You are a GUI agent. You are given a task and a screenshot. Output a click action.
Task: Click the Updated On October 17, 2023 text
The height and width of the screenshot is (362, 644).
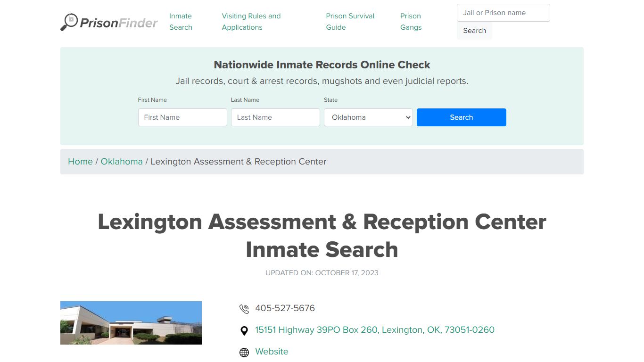coord(322,273)
